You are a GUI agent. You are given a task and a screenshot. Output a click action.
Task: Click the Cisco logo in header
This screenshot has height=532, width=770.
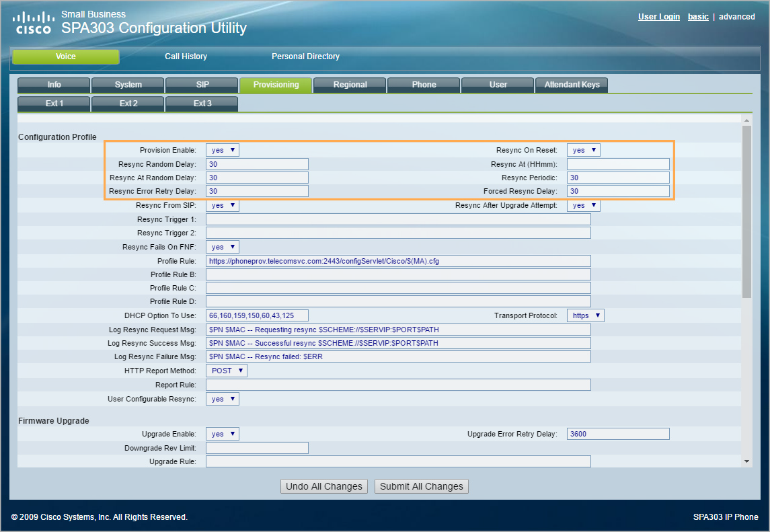[34, 22]
